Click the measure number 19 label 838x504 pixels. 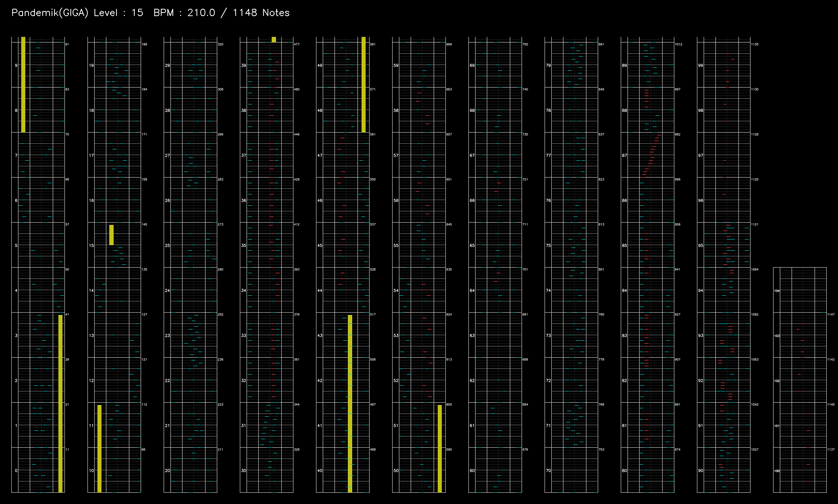(91, 66)
